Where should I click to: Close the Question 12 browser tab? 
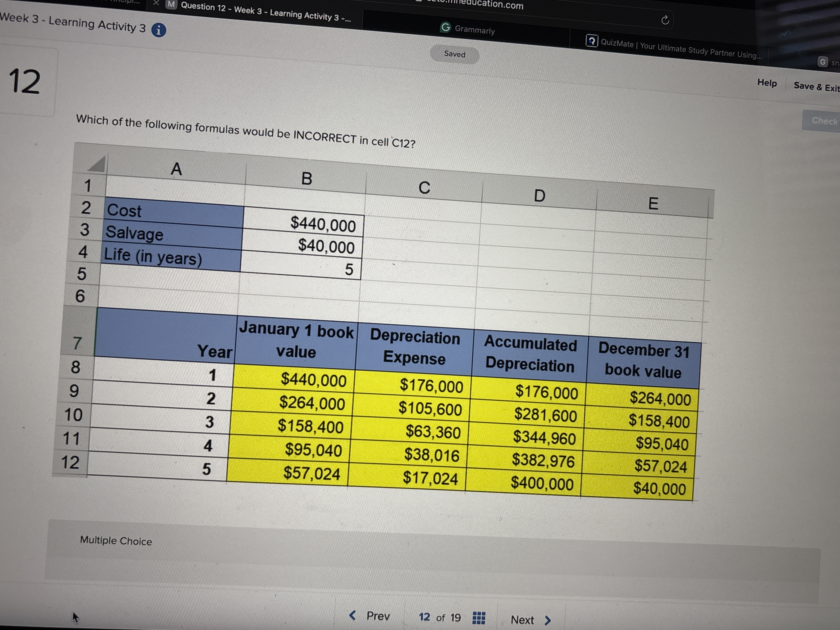156,3
